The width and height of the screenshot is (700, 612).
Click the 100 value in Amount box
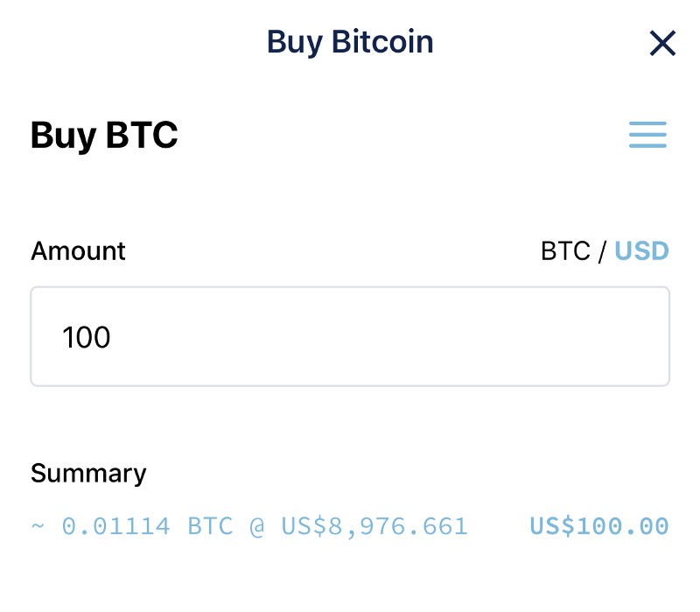pyautogui.click(x=87, y=337)
